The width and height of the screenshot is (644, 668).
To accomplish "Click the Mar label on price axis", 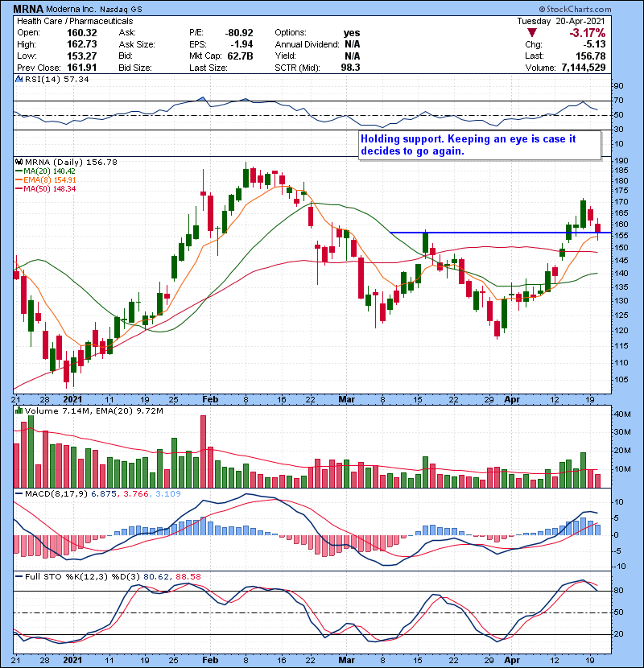I will [x=346, y=399].
